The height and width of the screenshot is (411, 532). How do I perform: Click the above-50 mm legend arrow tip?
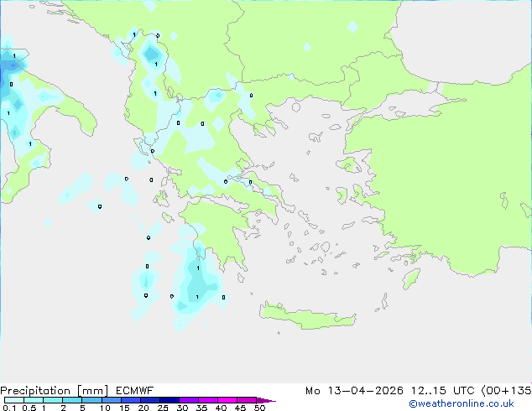(266, 400)
